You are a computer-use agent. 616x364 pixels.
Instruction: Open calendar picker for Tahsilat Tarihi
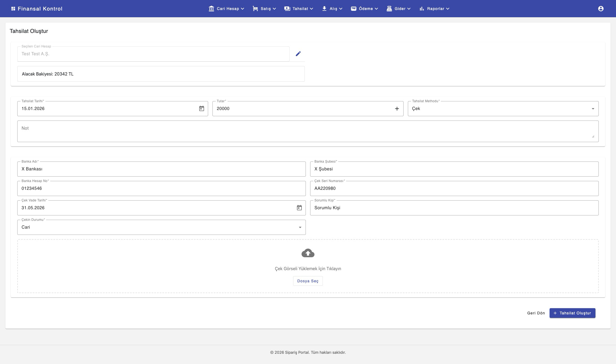[201, 109]
